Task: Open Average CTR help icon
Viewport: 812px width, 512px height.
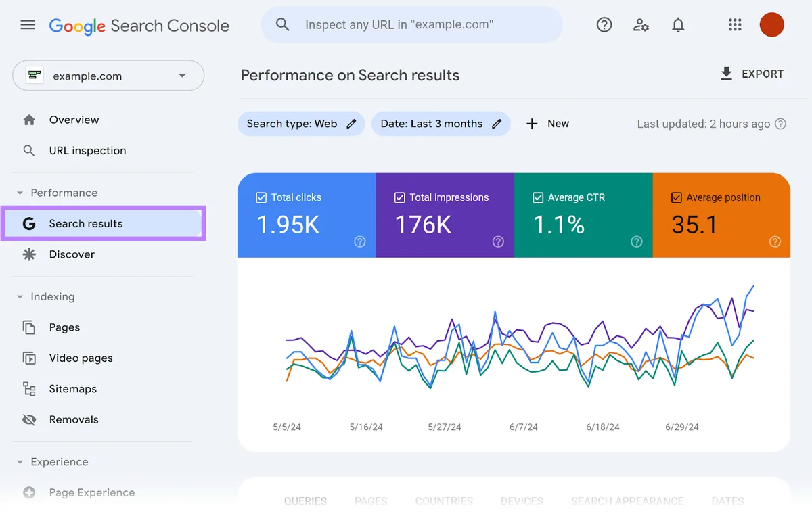Action: point(637,241)
